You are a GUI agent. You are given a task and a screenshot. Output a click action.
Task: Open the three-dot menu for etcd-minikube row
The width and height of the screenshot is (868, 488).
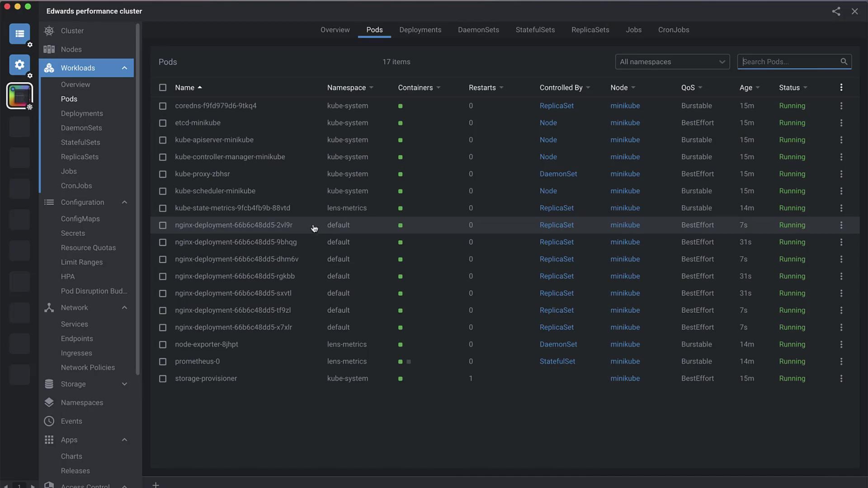pyautogui.click(x=841, y=123)
